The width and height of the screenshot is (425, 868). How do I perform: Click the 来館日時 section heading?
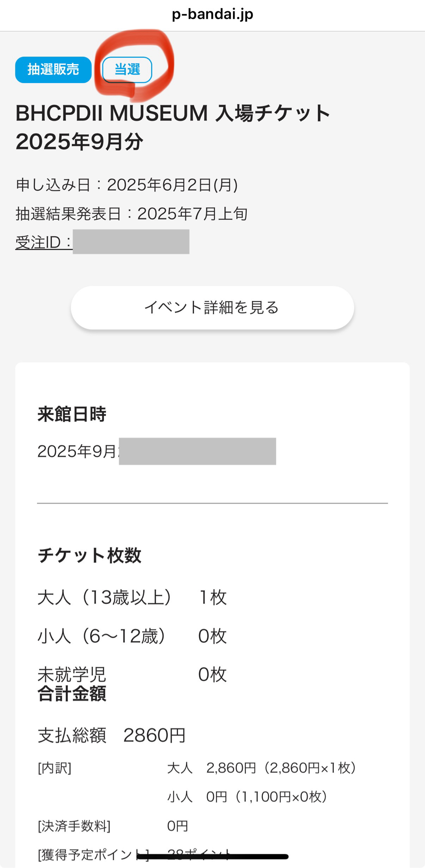pos(72,414)
